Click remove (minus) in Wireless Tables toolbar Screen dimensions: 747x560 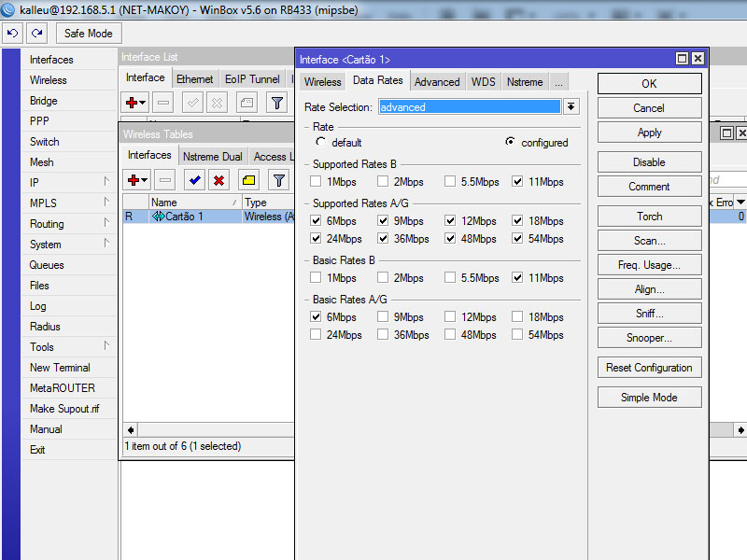click(165, 180)
